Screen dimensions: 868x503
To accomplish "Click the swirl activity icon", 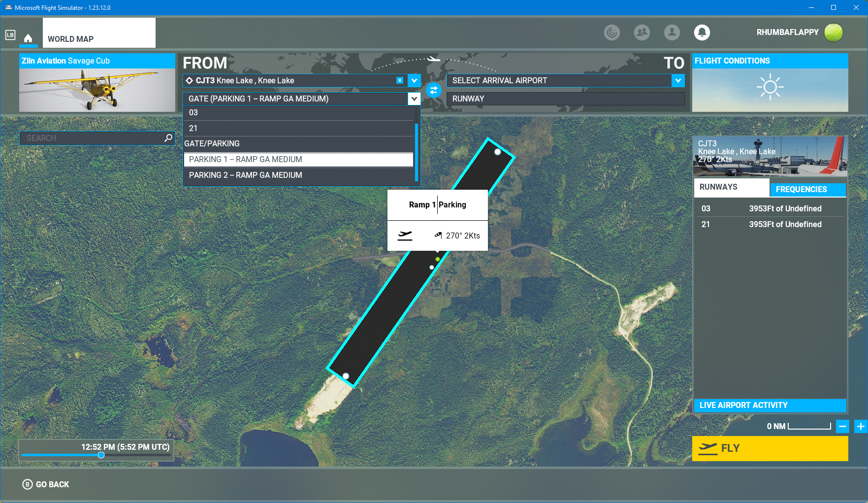I will tap(611, 33).
